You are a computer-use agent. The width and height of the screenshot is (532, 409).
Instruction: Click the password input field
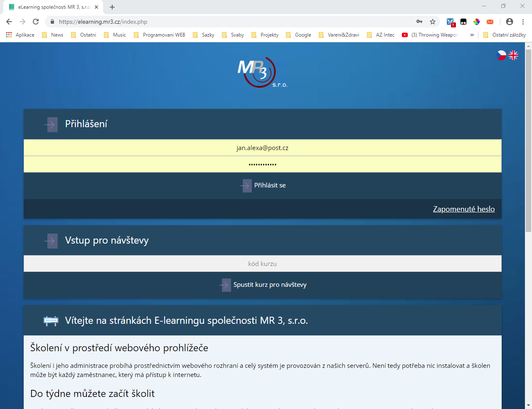[x=263, y=164]
